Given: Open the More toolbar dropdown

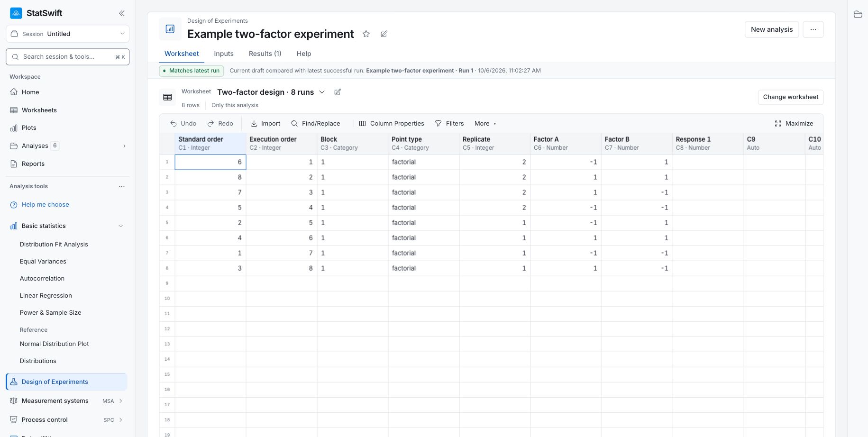Looking at the screenshot, I should 485,123.
